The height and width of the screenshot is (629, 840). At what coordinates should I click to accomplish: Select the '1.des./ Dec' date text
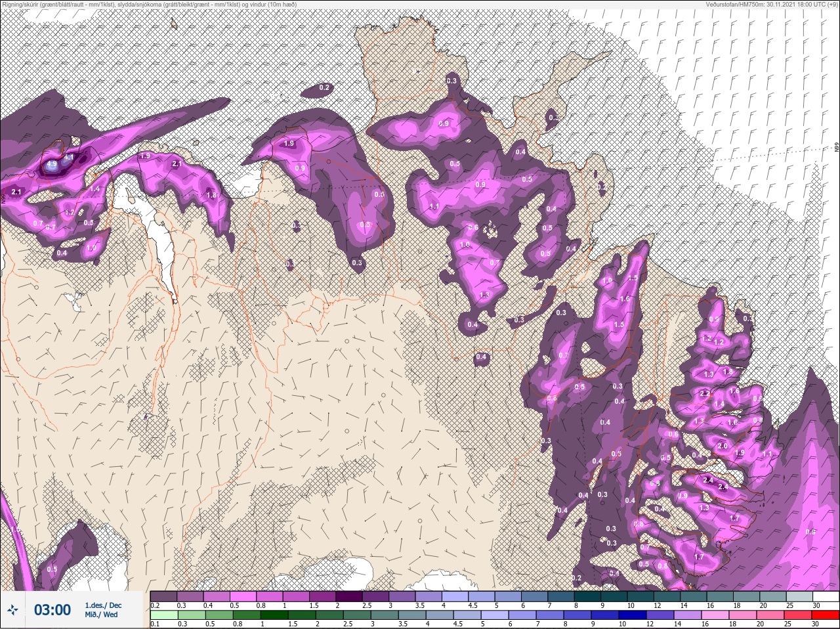point(103,605)
